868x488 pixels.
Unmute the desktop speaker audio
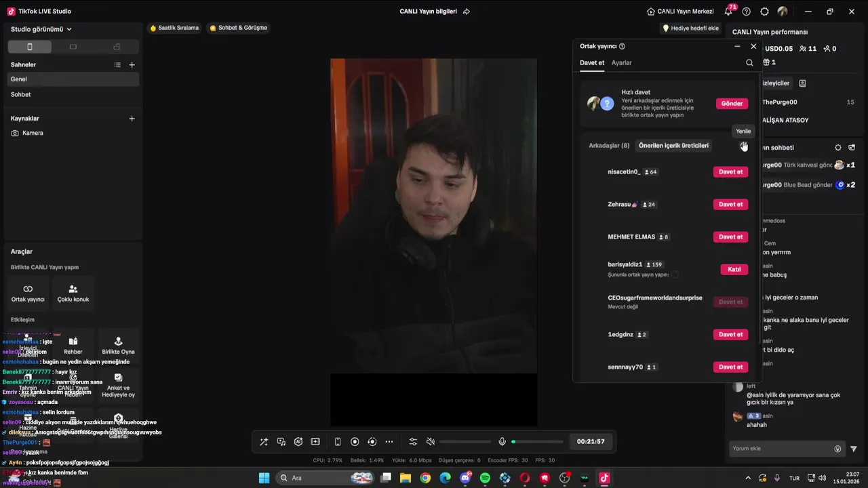430,442
